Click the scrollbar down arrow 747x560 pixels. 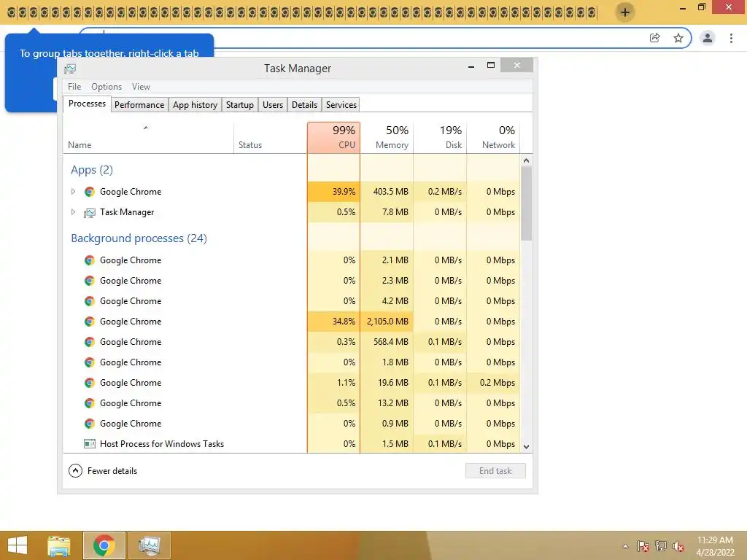[x=526, y=447]
